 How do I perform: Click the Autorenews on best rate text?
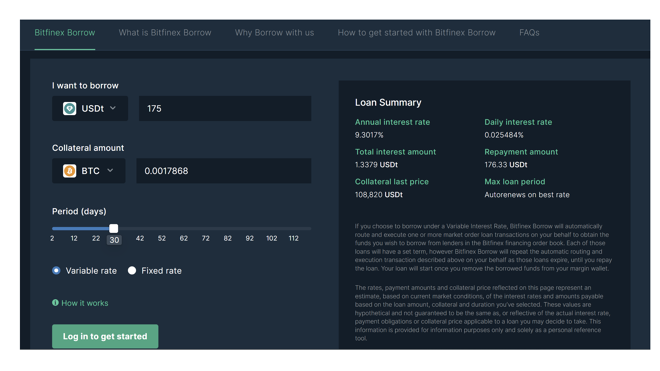[527, 195]
